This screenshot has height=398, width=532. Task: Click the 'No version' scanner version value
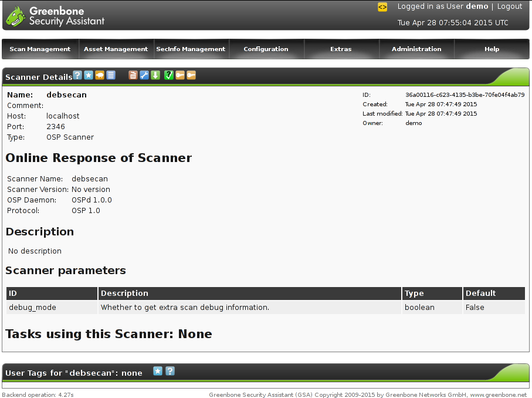[90, 190]
